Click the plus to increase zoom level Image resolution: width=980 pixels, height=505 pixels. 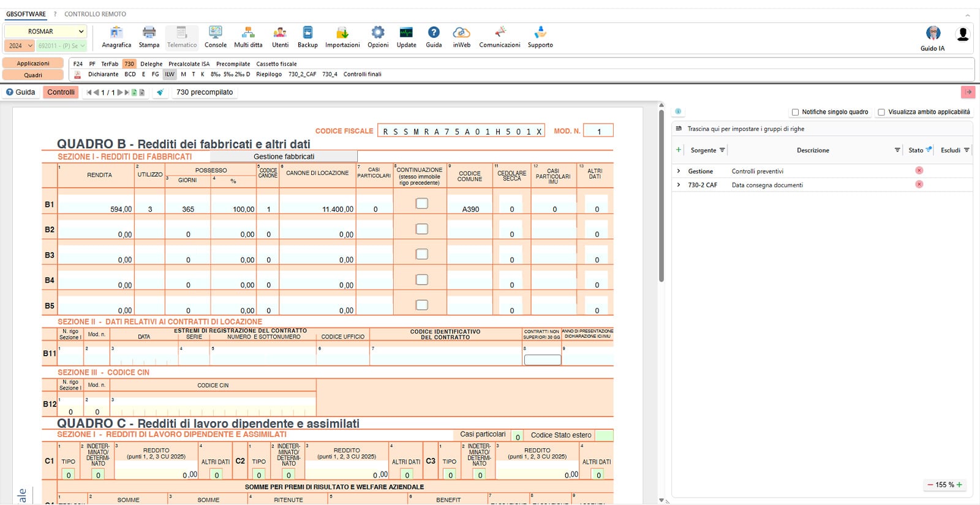pyautogui.click(x=959, y=484)
